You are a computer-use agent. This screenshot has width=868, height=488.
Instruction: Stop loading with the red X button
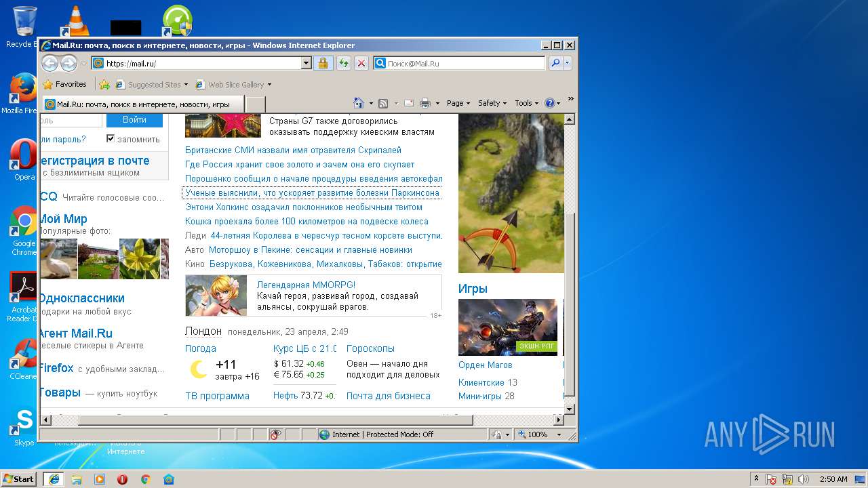click(x=361, y=63)
